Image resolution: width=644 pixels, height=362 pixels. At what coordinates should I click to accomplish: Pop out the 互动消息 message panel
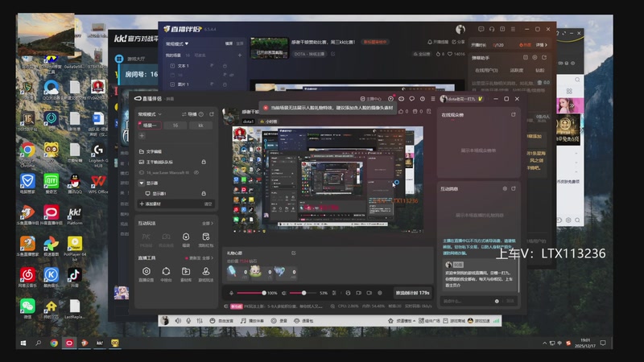pyautogui.click(x=514, y=188)
